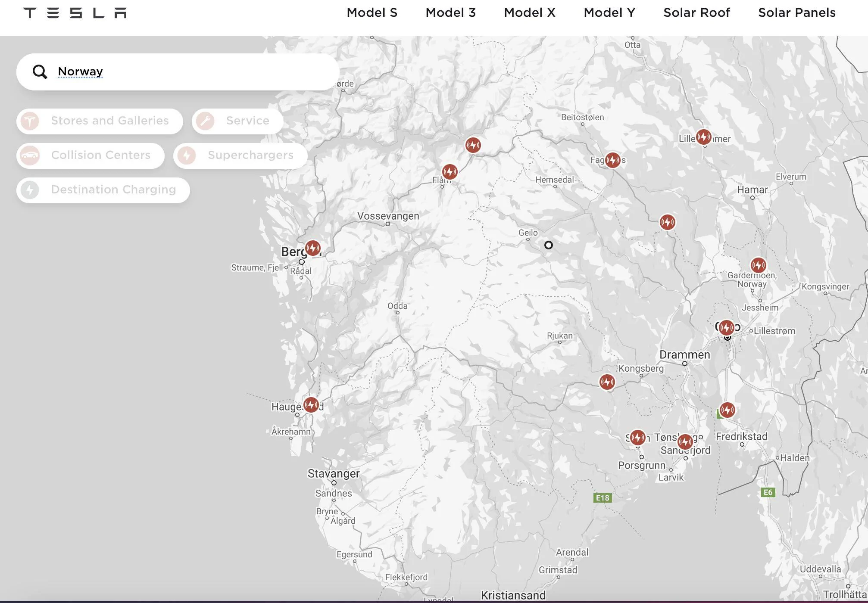Viewport: 868px width, 603px height.
Task: Click the Rjukan town label
Action: (x=560, y=336)
